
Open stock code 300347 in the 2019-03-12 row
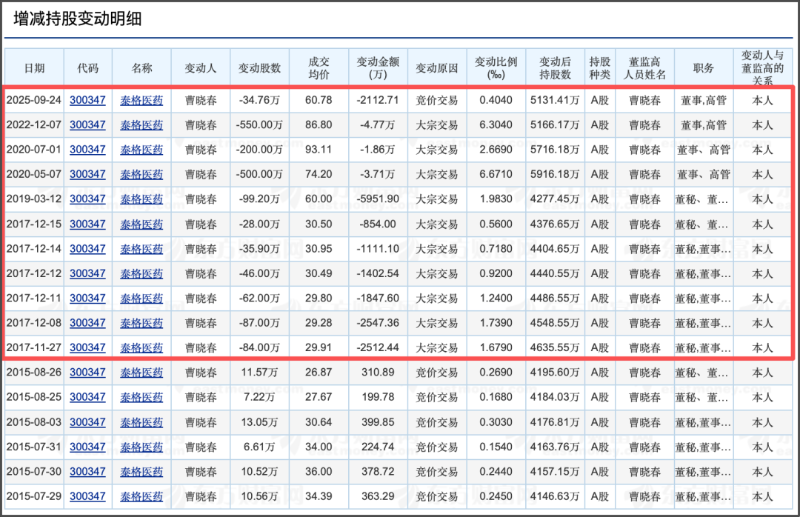88,199
